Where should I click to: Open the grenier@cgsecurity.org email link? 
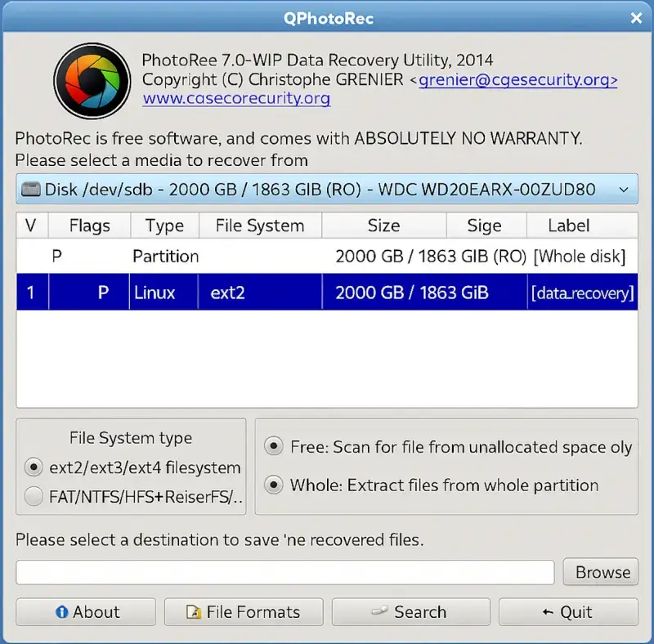pyautogui.click(x=517, y=81)
